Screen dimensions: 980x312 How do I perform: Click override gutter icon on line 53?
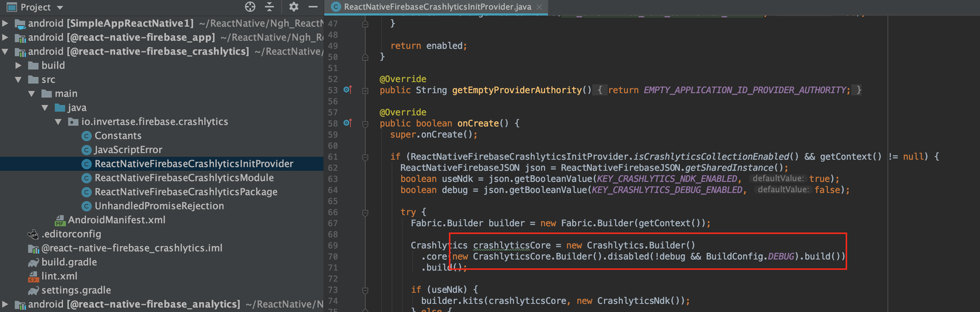coord(348,90)
